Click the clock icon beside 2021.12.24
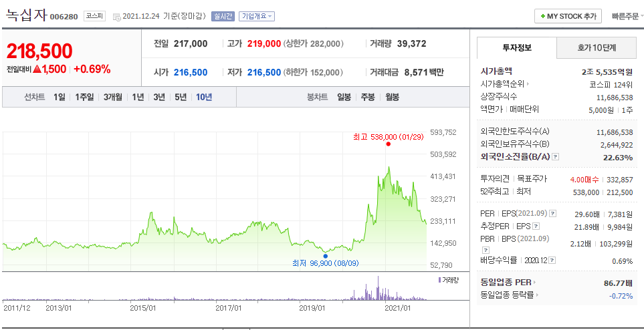This screenshot has width=644, height=330. [x=116, y=17]
